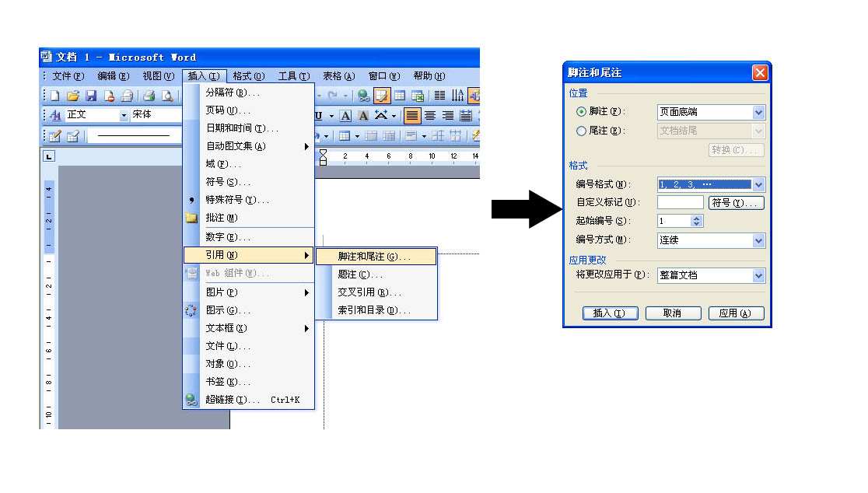This screenshot has height=493, width=868.
Task: Open the 表格 menu
Action: click(x=339, y=75)
